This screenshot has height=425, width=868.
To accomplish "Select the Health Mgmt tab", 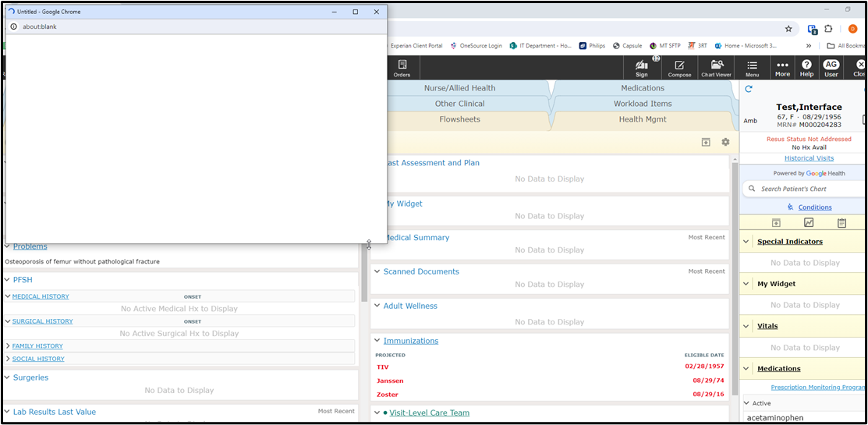I will tap(642, 119).
